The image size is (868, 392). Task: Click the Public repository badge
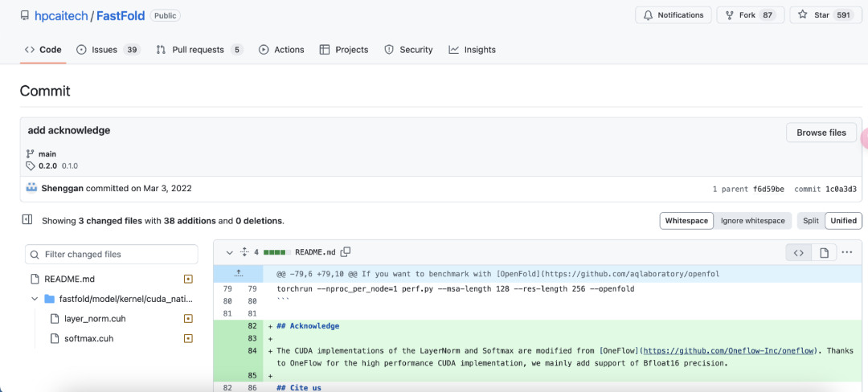[x=165, y=15]
